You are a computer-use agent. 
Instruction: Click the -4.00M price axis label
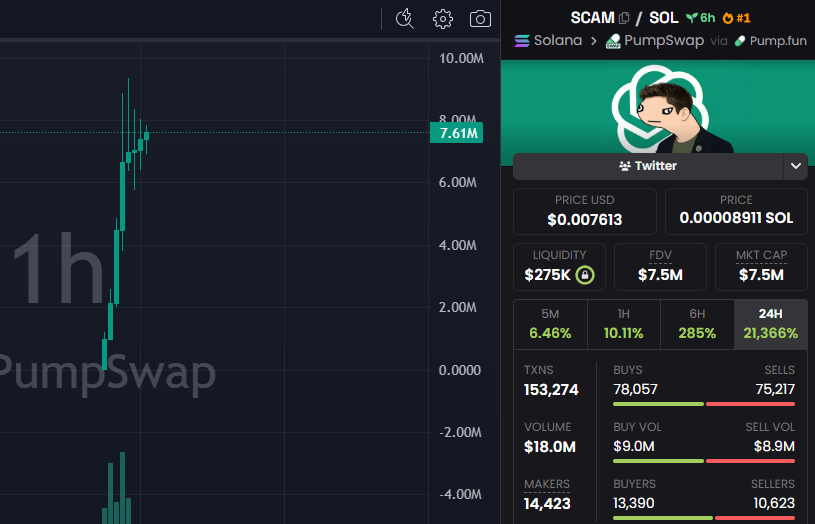pyautogui.click(x=461, y=494)
